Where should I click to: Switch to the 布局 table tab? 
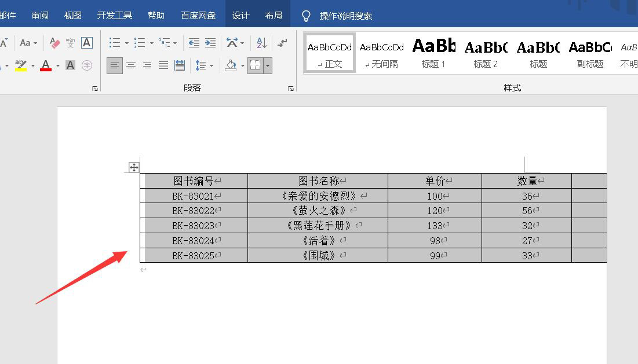pyautogui.click(x=274, y=16)
